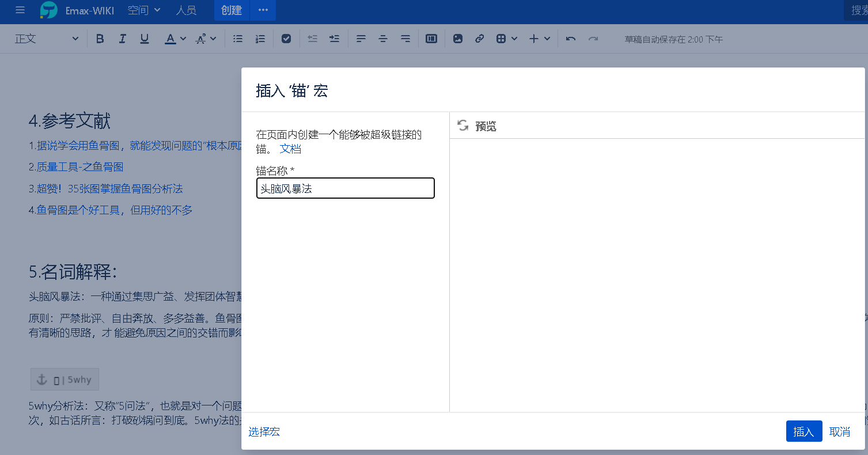Undo the last edit
The height and width of the screenshot is (455, 868).
[570, 39]
